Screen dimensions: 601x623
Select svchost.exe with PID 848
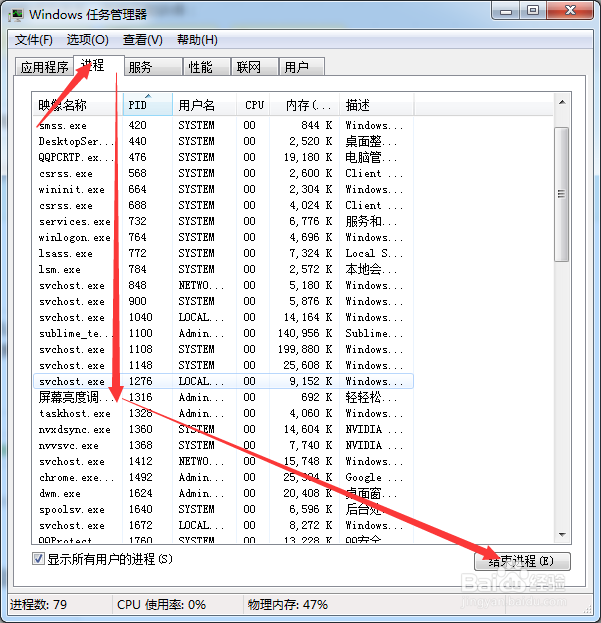coord(223,285)
